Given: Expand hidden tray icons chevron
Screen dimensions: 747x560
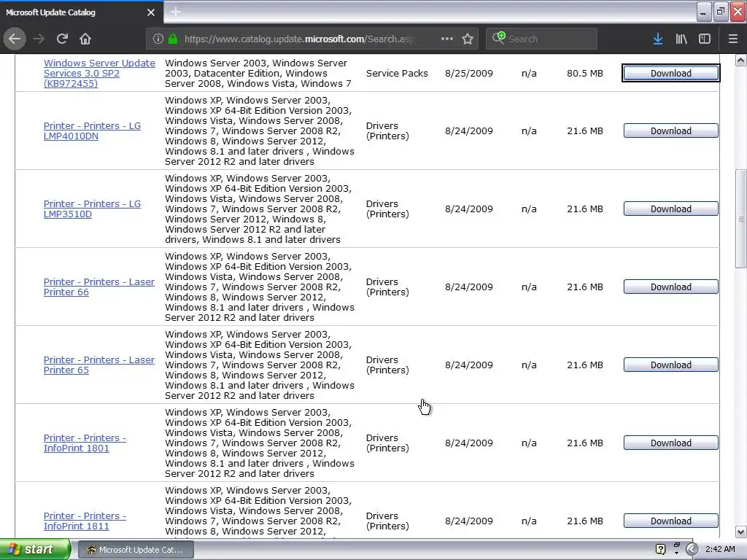Looking at the screenshot, I should (692, 550).
